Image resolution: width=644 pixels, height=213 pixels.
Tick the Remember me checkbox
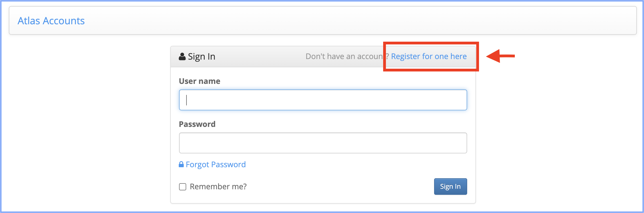(x=183, y=187)
